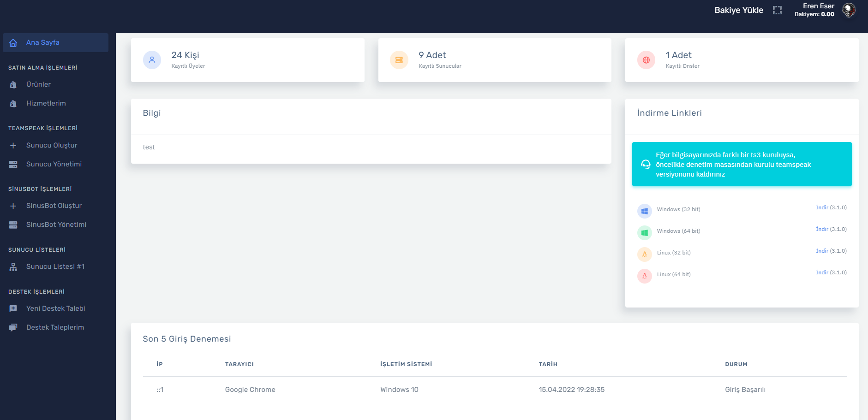Click İndir link for Linux (32 bit)
This screenshot has height=420, width=868.
822,251
